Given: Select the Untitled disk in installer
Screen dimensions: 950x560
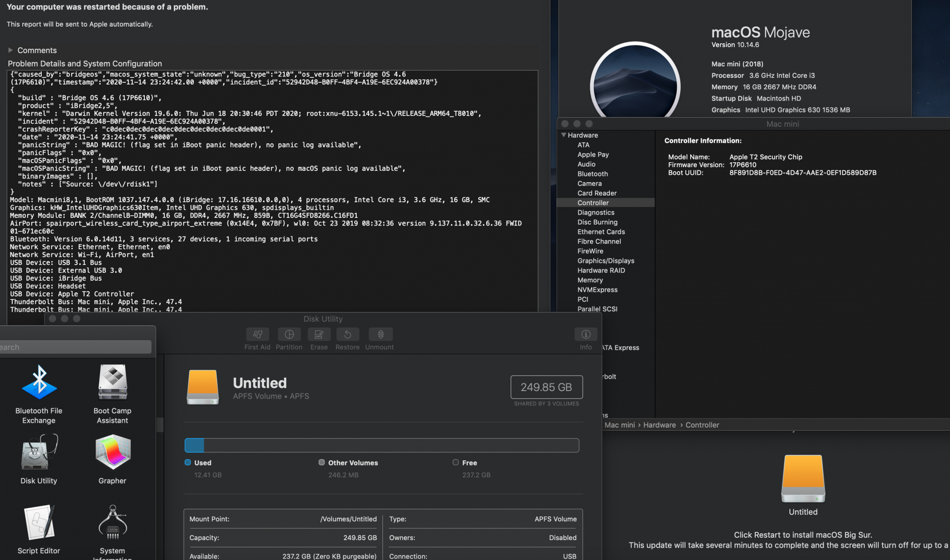Looking at the screenshot, I should [x=803, y=479].
